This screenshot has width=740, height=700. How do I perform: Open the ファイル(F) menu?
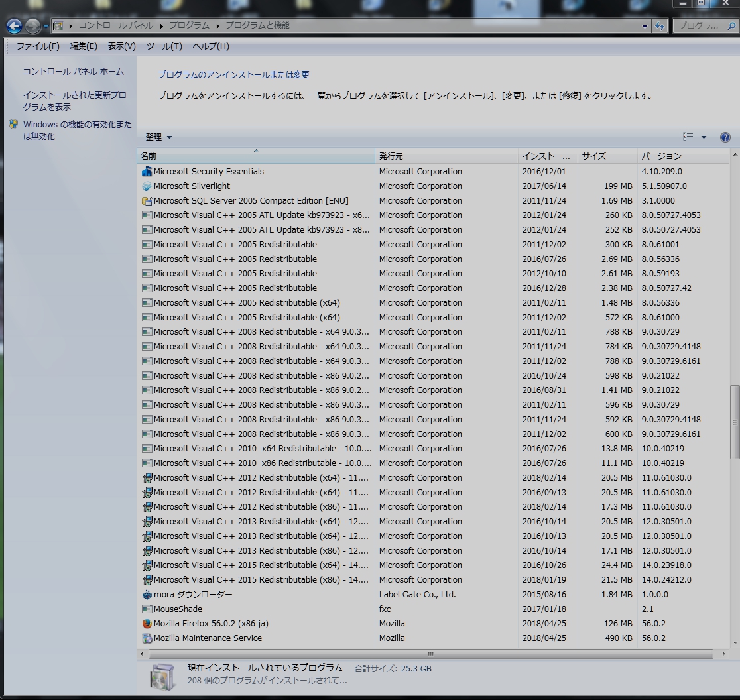point(38,46)
